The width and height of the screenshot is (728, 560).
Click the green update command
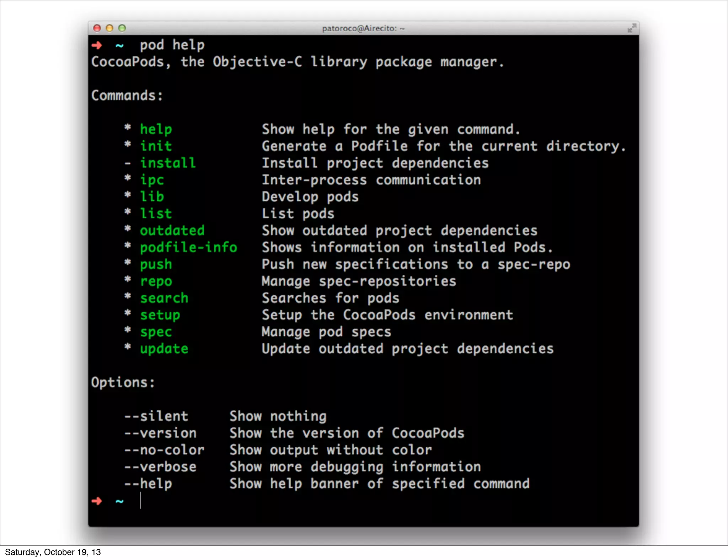(x=164, y=349)
